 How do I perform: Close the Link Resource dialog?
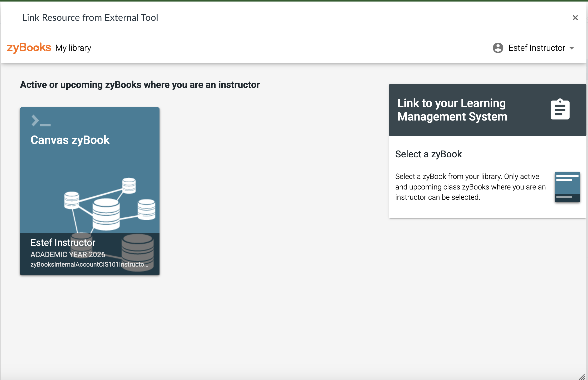pos(575,17)
